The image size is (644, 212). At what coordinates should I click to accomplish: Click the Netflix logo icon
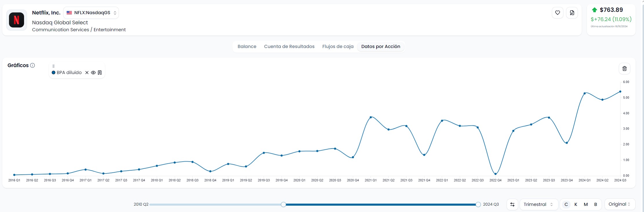pyautogui.click(x=17, y=20)
